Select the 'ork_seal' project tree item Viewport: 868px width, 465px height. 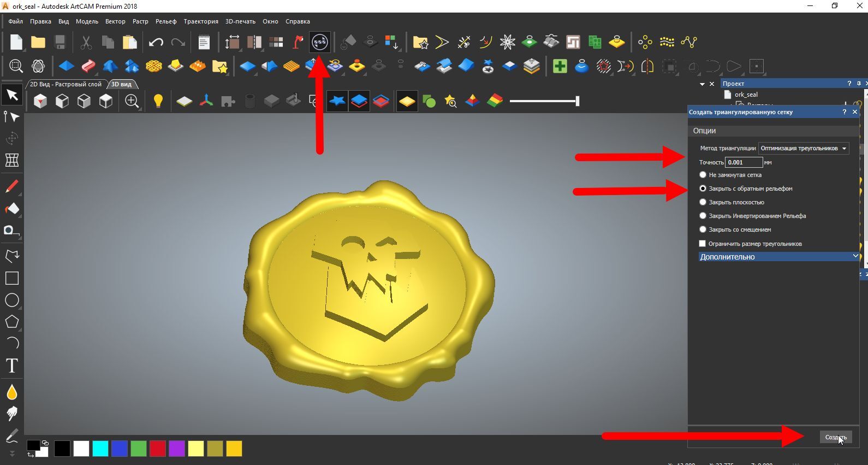[x=746, y=95]
